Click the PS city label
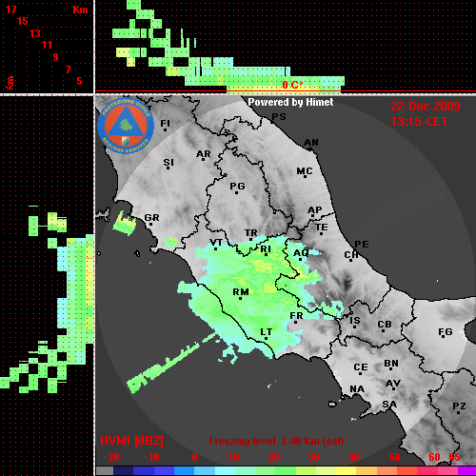This screenshot has width=476, height=476. [279, 117]
